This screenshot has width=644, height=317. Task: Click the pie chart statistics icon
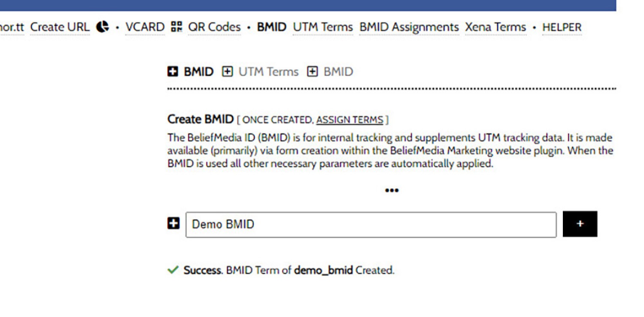102,27
